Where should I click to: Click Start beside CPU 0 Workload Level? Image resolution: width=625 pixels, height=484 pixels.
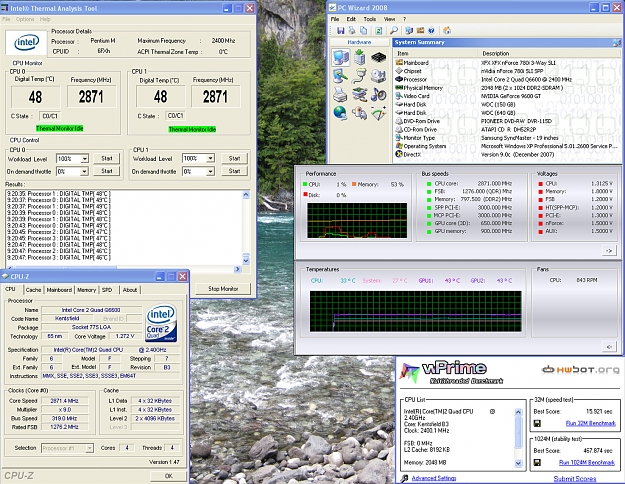(107, 158)
